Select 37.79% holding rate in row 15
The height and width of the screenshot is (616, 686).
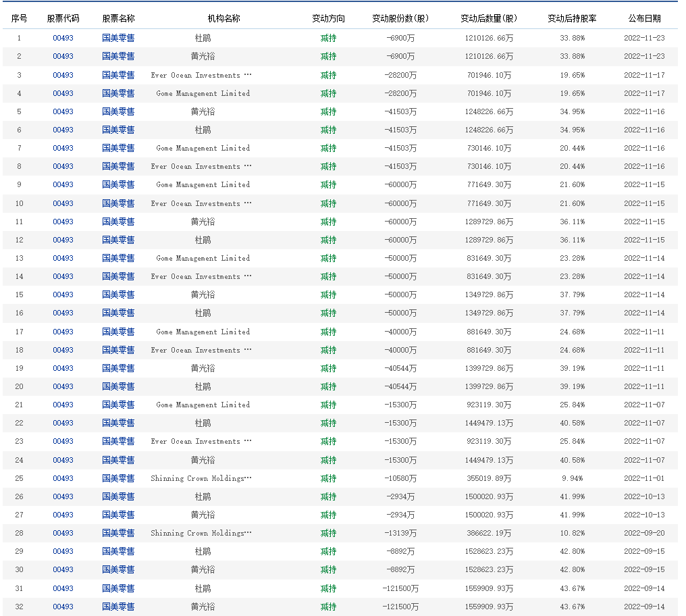point(572,294)
